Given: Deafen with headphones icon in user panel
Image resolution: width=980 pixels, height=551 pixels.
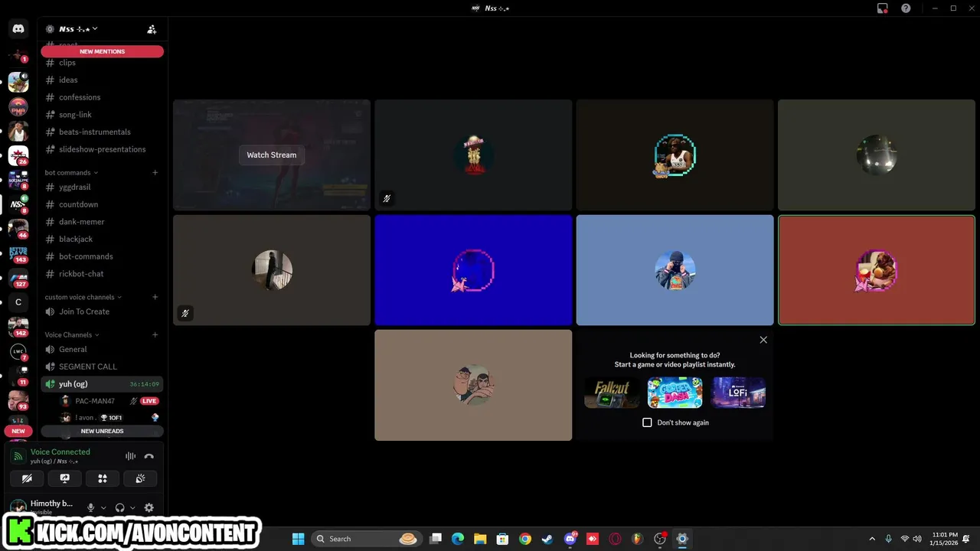Looking at the screenshot, I should (x=119, y=507).
